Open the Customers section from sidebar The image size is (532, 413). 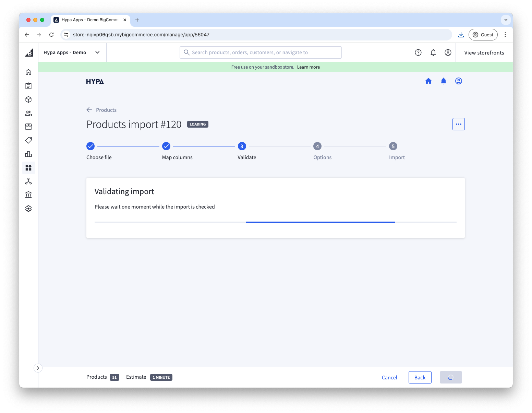coord(28,113)
